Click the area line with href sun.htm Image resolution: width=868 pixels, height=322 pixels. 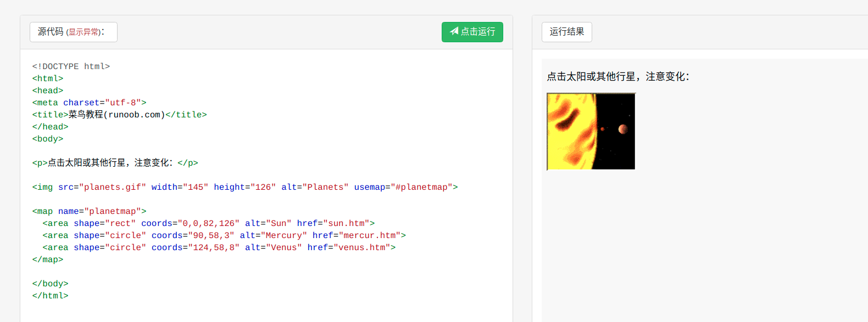click(208, 223)
